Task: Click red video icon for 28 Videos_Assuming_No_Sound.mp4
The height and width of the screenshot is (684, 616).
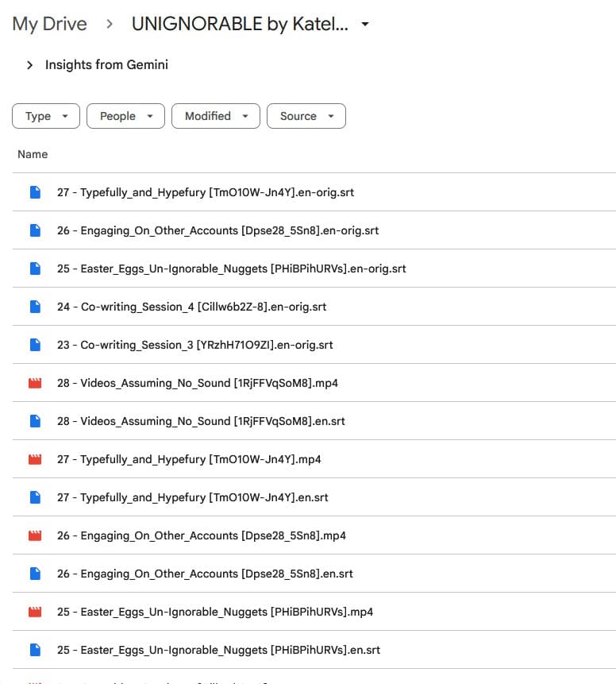Action: (x=35, y=383)
